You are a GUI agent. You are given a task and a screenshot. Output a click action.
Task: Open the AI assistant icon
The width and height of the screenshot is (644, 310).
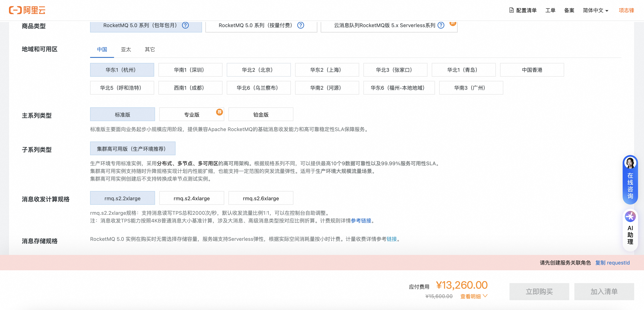point(630,216)
